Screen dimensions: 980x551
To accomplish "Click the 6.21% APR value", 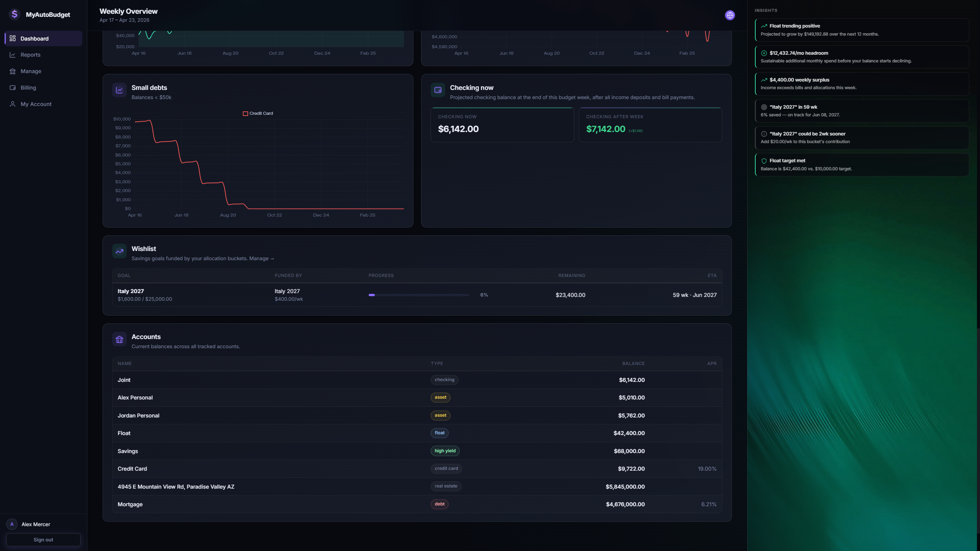I will pyautogui.click(x=709, y=504).
